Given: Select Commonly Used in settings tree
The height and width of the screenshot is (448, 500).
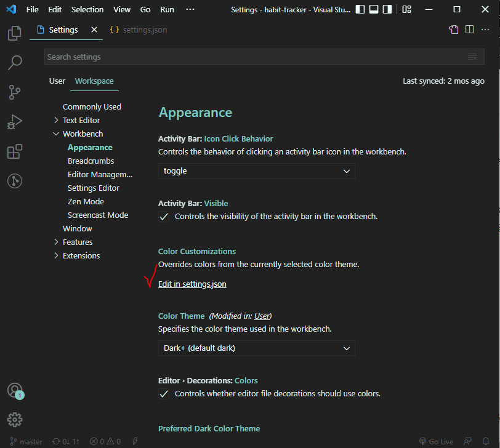Looking at the screenshot, I should point(92,106).
